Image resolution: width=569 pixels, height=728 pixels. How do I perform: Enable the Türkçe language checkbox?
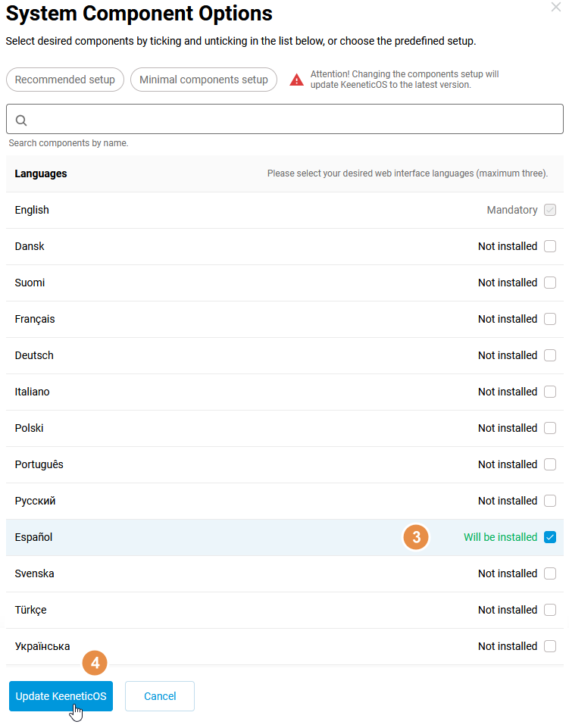tap(550, 610)
